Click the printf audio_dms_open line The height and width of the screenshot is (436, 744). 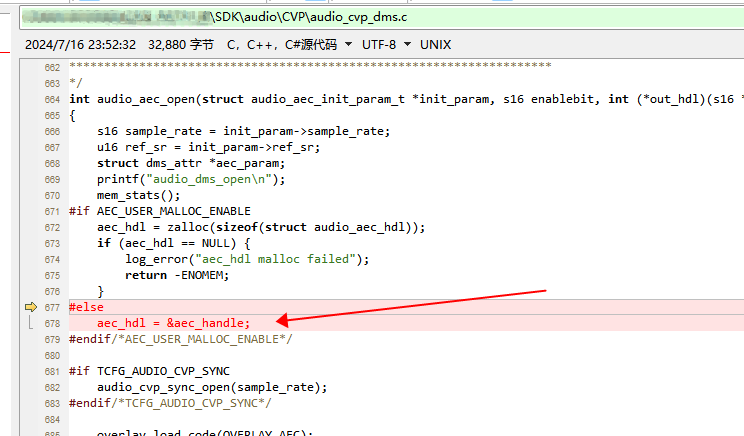[x=191, y=179]
